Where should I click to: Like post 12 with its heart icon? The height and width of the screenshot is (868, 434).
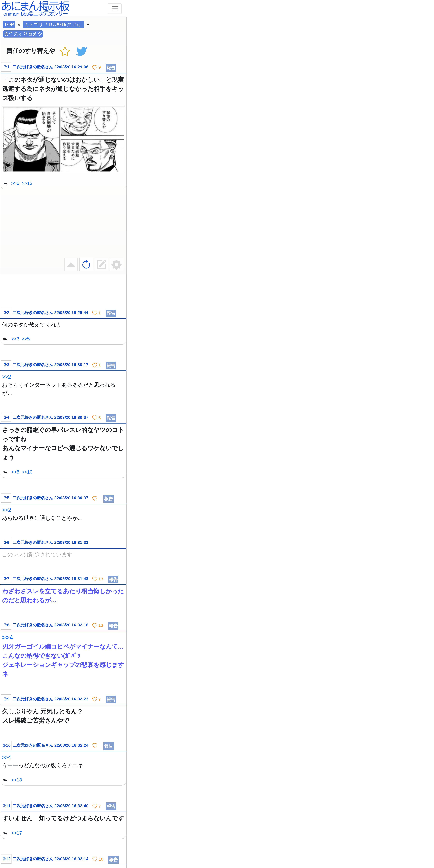(95, 859)
